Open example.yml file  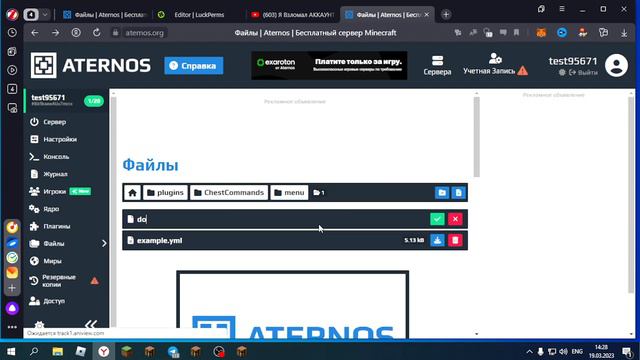[160, 240]
